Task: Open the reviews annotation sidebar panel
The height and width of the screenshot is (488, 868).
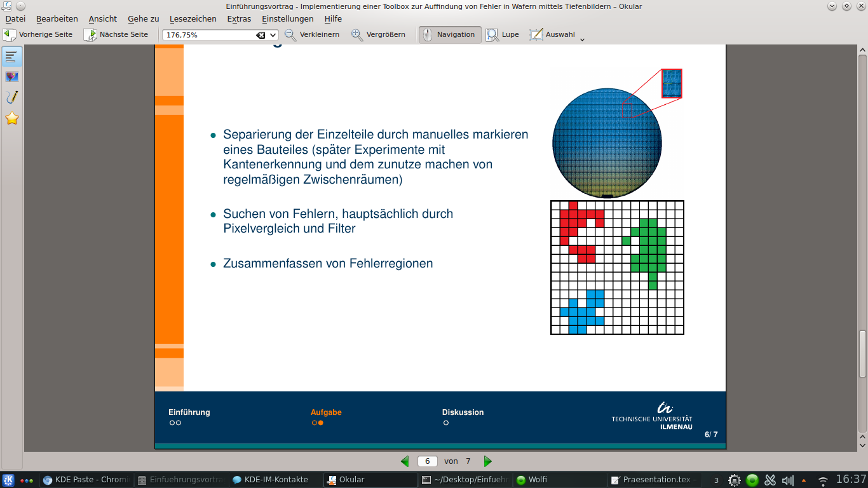Action: [x=12, y=97]
